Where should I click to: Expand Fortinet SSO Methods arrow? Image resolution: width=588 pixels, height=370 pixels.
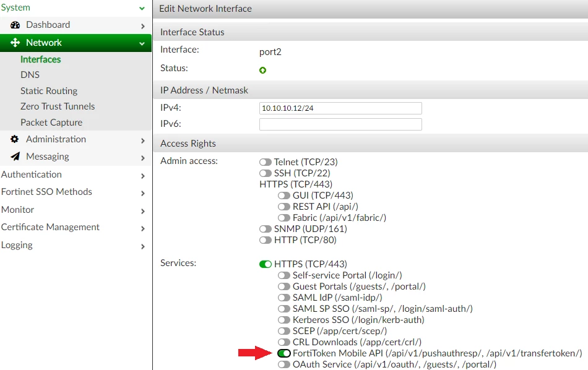click(142, 193)
